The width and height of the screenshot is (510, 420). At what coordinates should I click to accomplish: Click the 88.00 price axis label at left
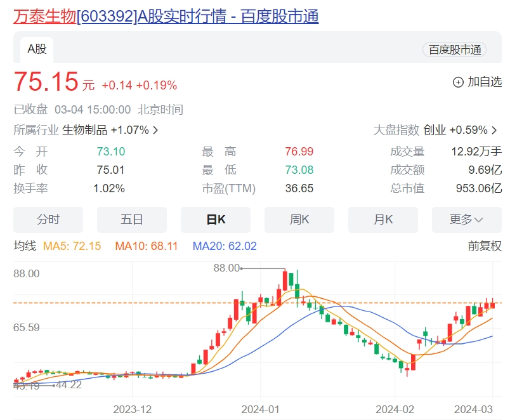pos(27,273)
